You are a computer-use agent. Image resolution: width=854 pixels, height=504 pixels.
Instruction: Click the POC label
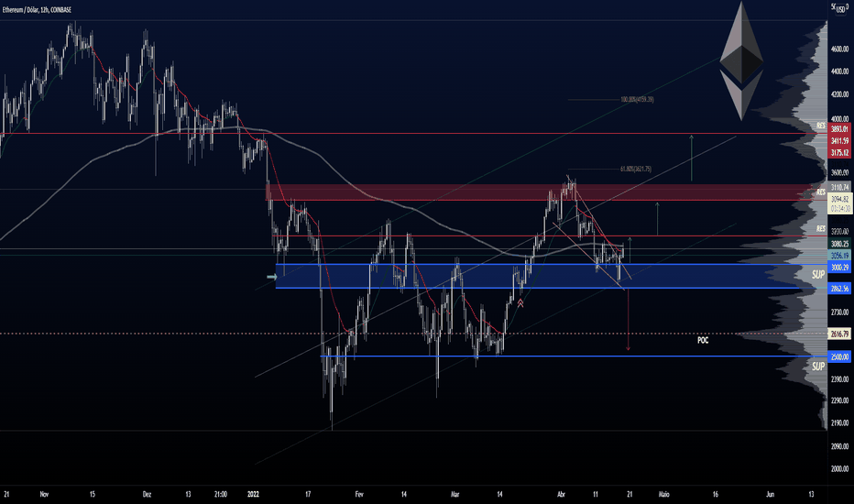click(x=703, y=340)
